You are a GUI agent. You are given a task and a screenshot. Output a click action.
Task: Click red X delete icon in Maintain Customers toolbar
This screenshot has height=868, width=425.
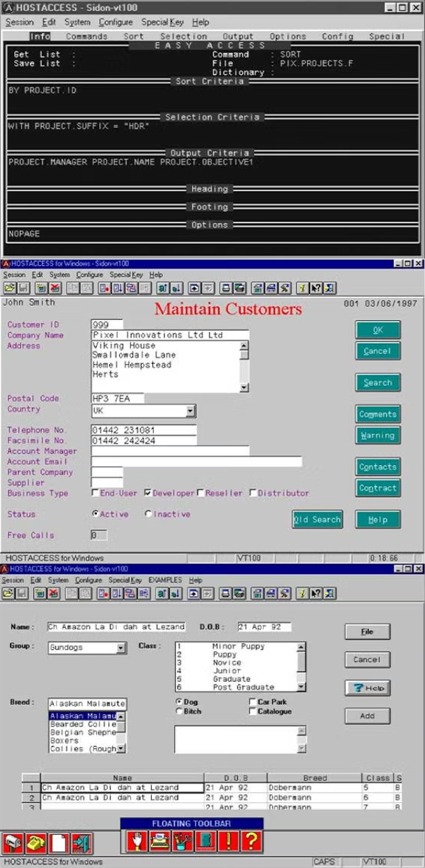click(x=55, y=287)
